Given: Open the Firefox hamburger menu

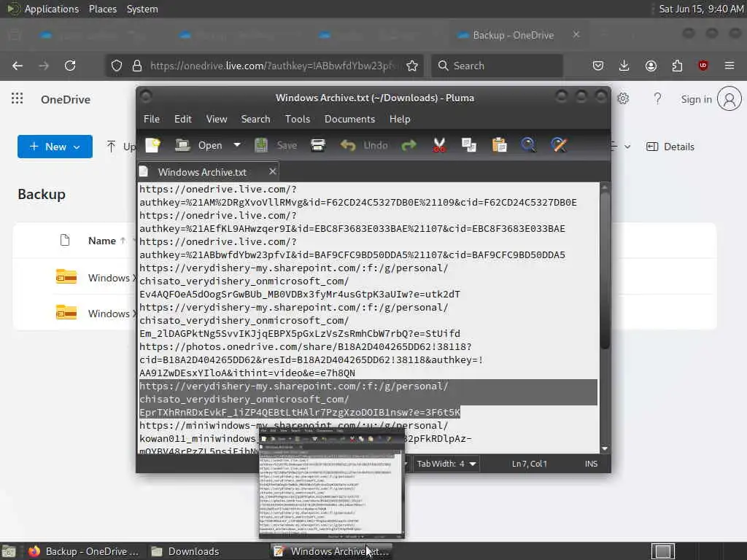Looking at the screenshot, I should (x=729, y=66).
